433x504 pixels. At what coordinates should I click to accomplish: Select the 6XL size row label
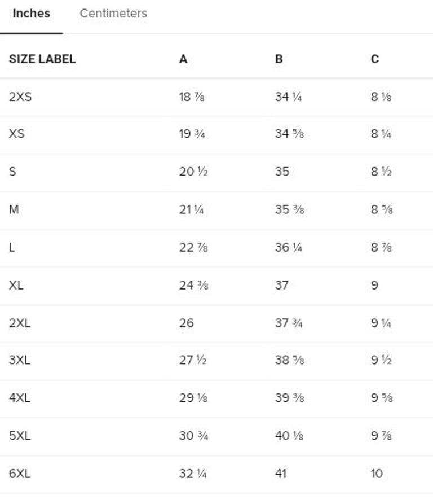20,474
